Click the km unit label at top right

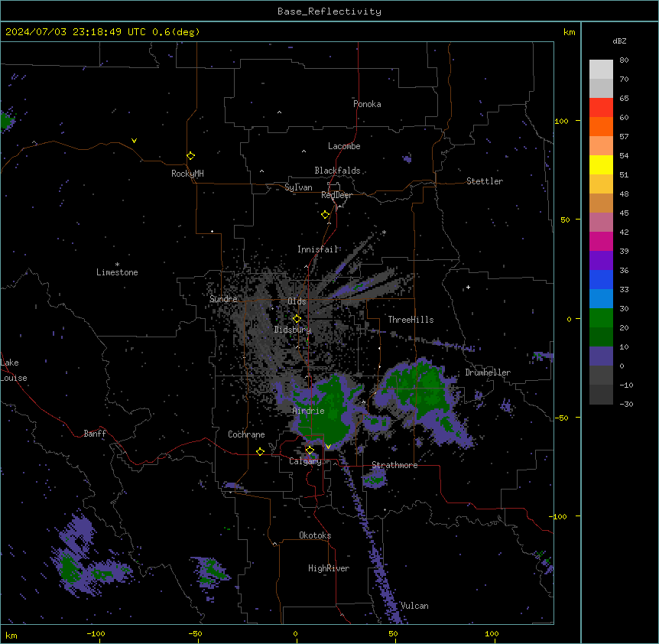click(570, 32)
